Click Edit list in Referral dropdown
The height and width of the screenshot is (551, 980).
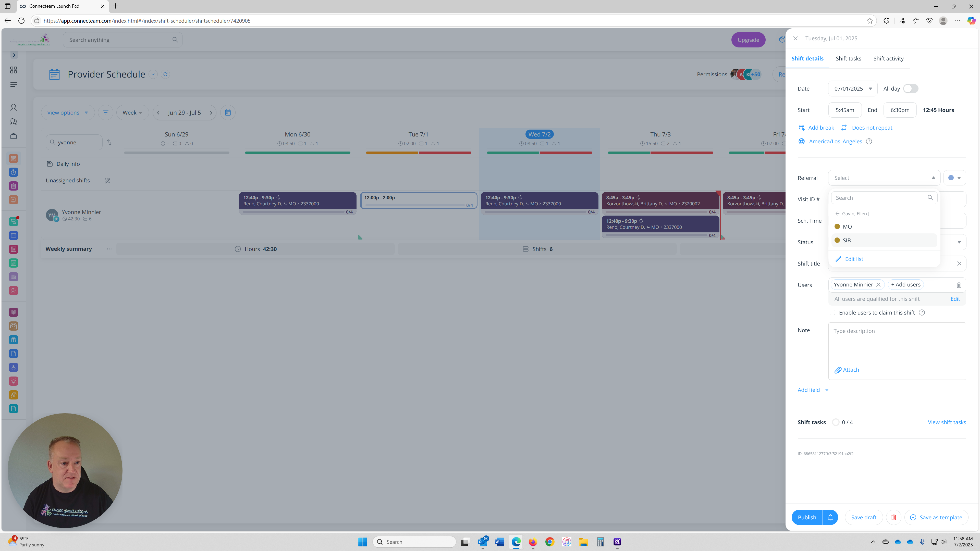[849, 259]
